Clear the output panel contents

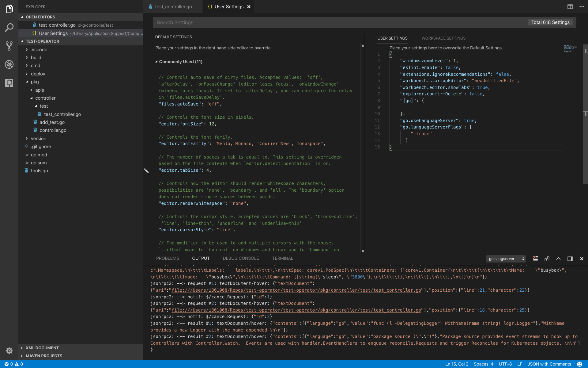point(535,259)
